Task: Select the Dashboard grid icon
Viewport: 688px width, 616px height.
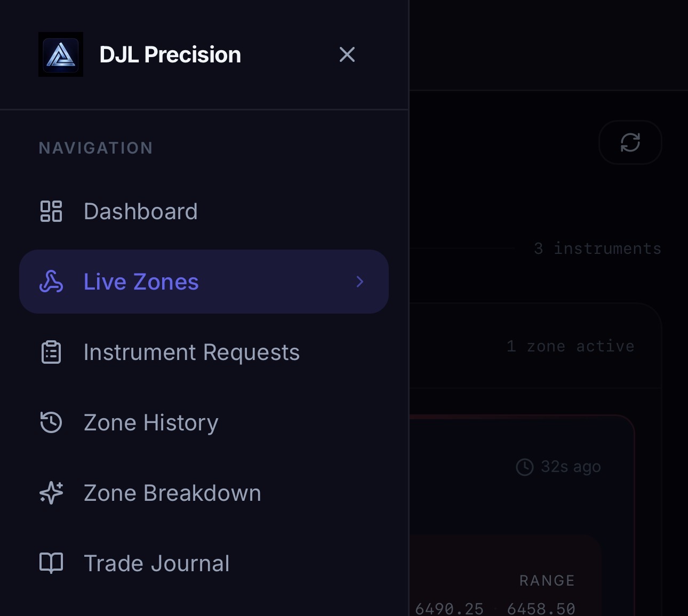Action: [51, 211]
